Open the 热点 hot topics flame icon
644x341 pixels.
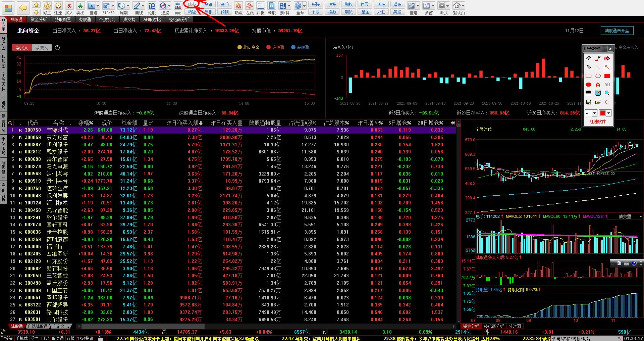[238, 6]
